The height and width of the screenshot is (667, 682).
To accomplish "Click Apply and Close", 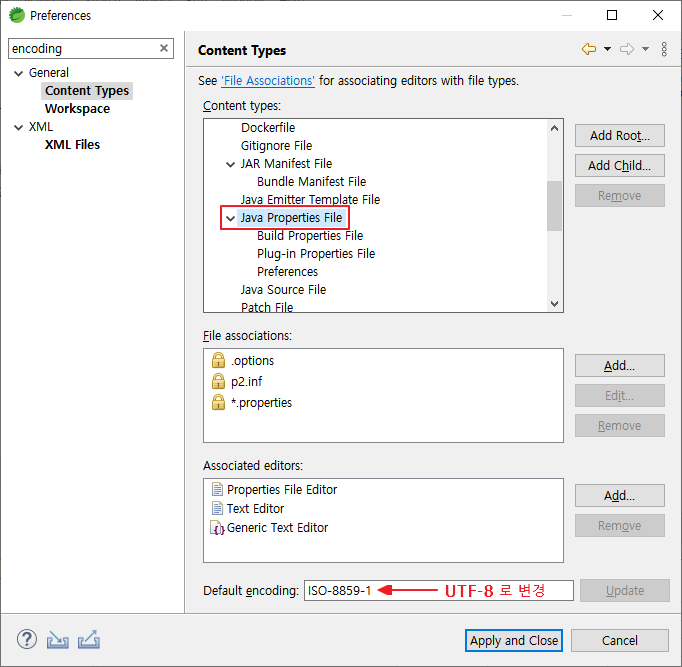I will pos(514,640).
